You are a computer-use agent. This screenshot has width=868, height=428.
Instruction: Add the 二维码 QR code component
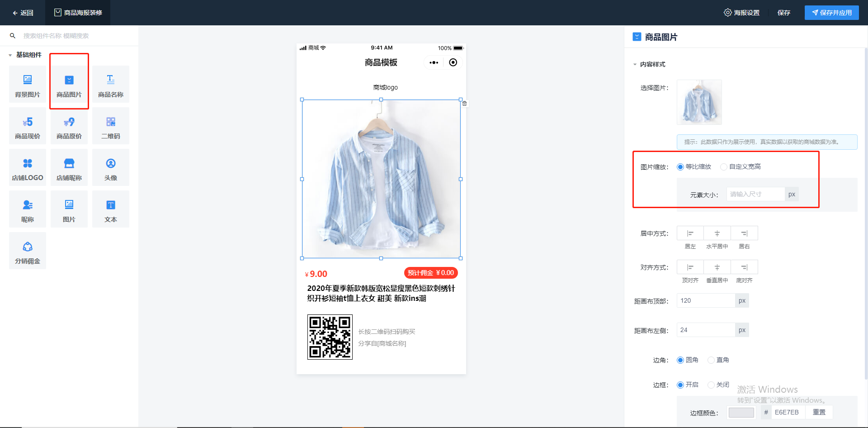pyautogui.click(x=111, y=126)
